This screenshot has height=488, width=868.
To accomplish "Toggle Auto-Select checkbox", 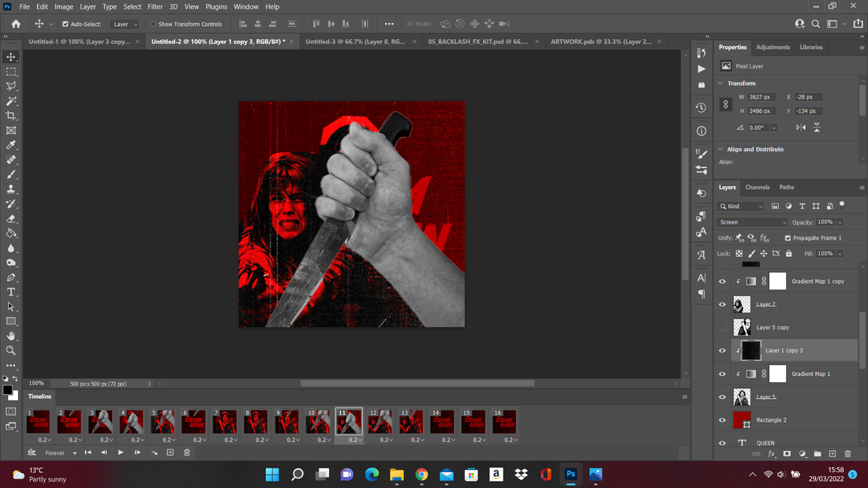I will [x=65, y=24].
